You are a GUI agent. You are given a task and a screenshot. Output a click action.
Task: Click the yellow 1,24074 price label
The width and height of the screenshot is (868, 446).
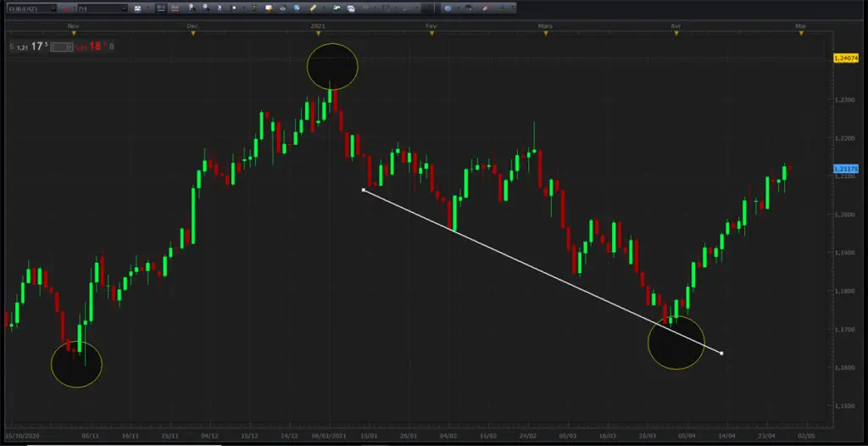[x=845, y=58]
